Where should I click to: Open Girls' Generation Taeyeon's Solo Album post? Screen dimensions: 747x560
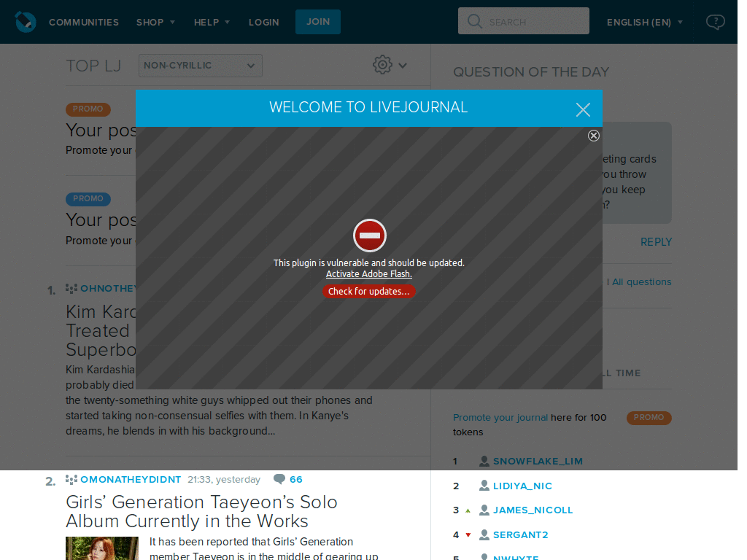[x=201, y=511]
